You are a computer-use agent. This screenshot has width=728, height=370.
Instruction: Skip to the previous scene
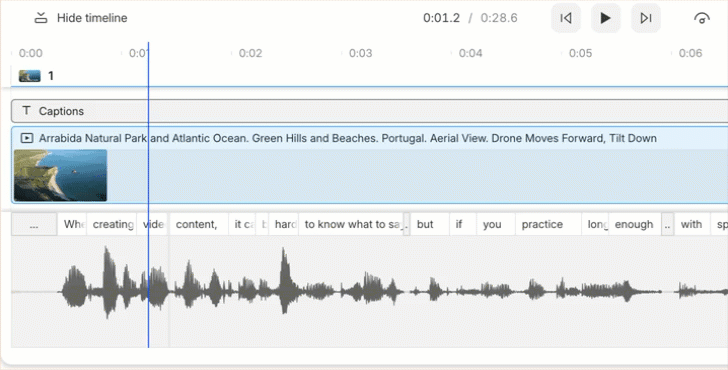pyautogui.click(x=566, y=18)
